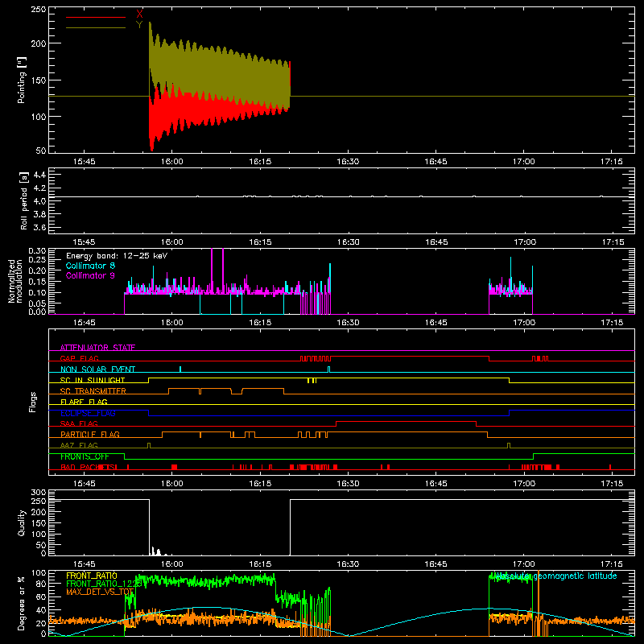Click the 0.10 tick on modulation axis
This screenshot has width=644, height=644.
point(37,292)
